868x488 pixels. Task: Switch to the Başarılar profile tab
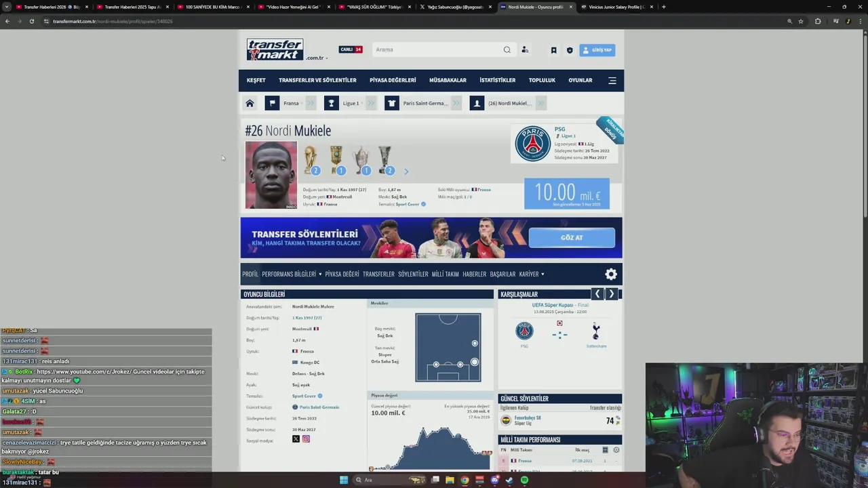coord(502,274)
